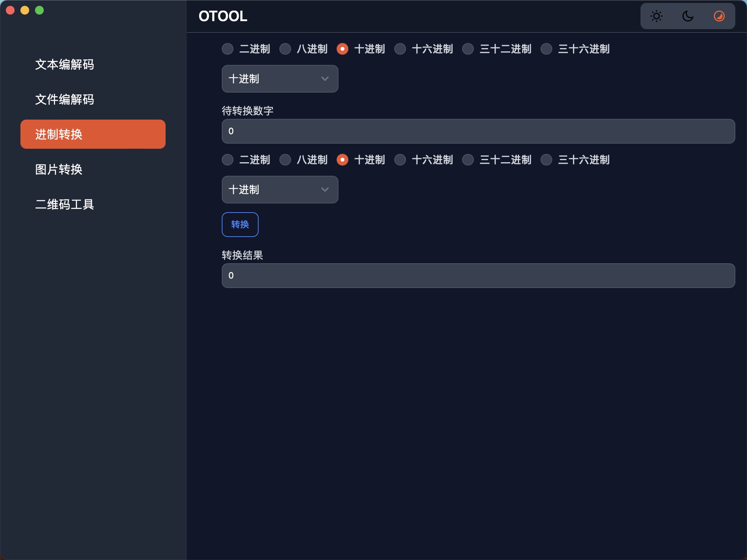Open 文件编解码 in the sidebar
The height and width of the screenshot is (560, 747).
pyautogui.click(x=65, y=99)
